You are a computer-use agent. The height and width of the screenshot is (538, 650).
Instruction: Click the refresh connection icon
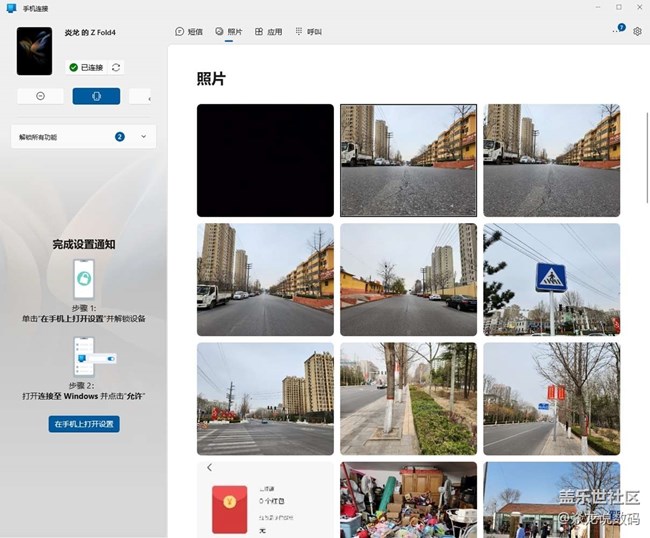(117, 67)
